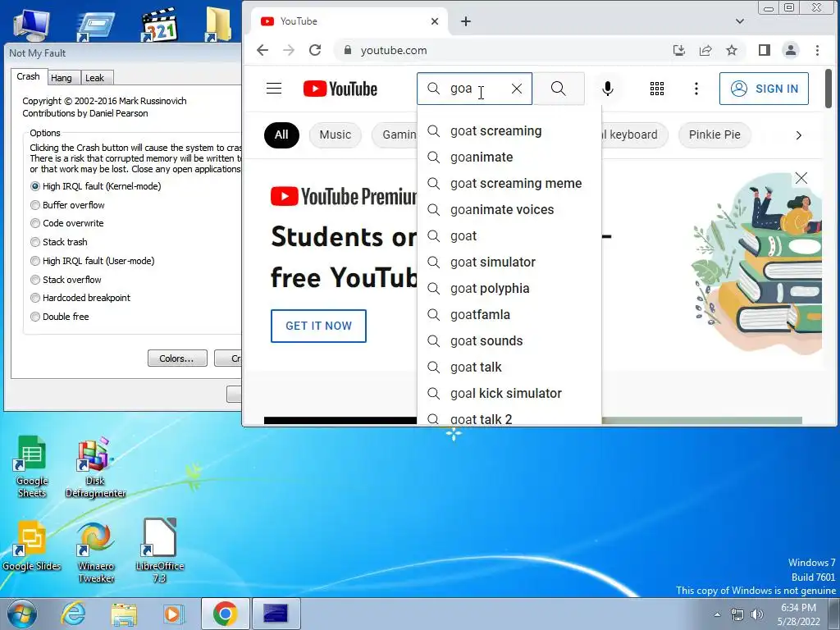Reload the YouTube page
The height and width of the screenshot is (630, 840).
point(315,50)
